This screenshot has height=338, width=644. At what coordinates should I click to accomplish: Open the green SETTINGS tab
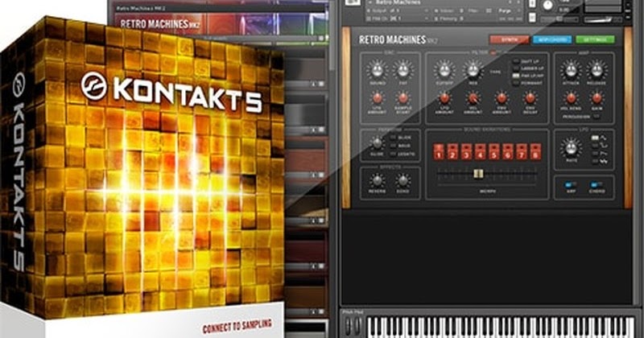click(595, 39)
